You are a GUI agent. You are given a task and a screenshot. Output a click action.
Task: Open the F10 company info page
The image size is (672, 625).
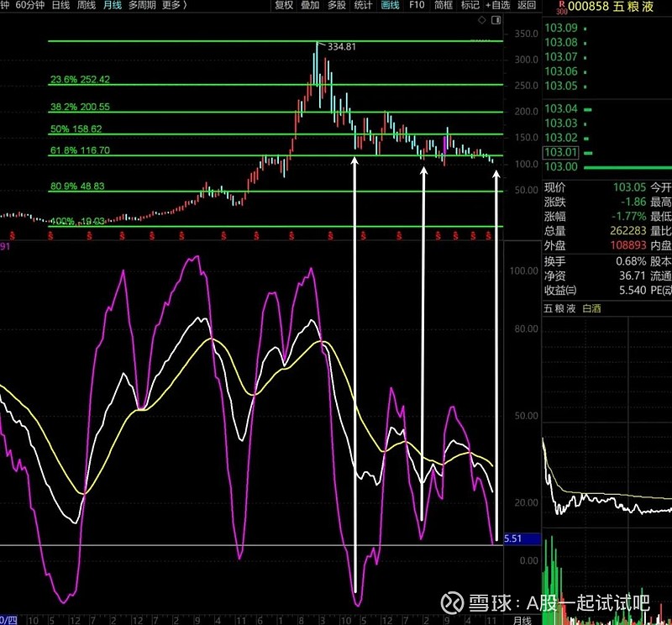(x=417, y=5)
